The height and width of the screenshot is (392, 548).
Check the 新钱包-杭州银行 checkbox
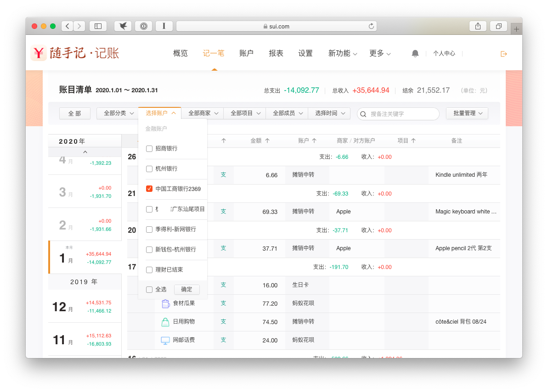click(x=149, y=249)
